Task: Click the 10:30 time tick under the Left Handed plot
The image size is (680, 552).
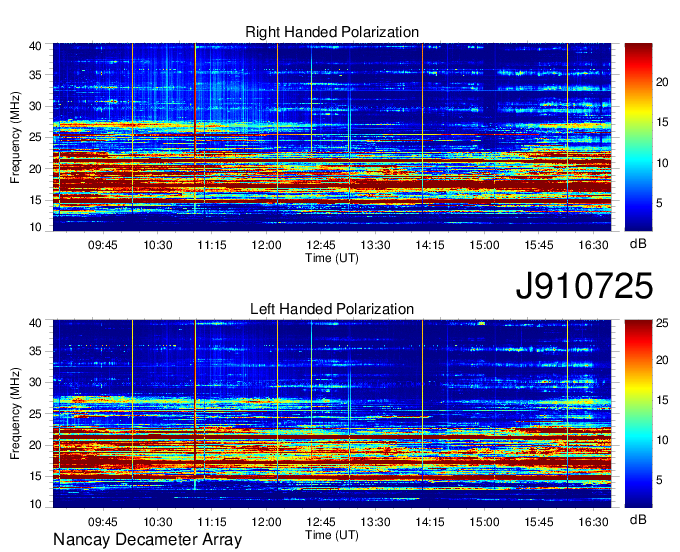Action: point(158,522)
